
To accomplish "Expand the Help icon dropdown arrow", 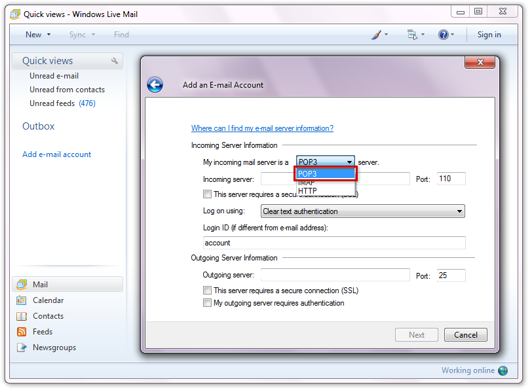I will point(452,35).
